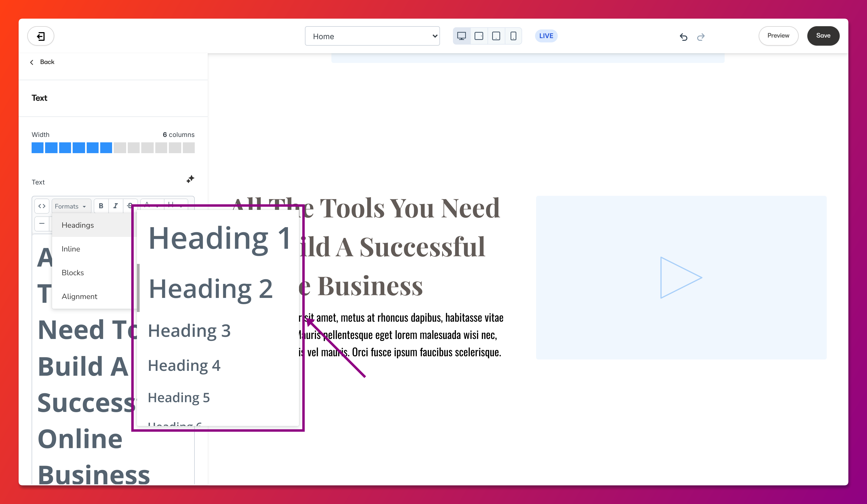Screen dimensions: 867x504
Task: Switch to portrait tablet view icon
Action: pyautogui.click(x=496, y=36)
